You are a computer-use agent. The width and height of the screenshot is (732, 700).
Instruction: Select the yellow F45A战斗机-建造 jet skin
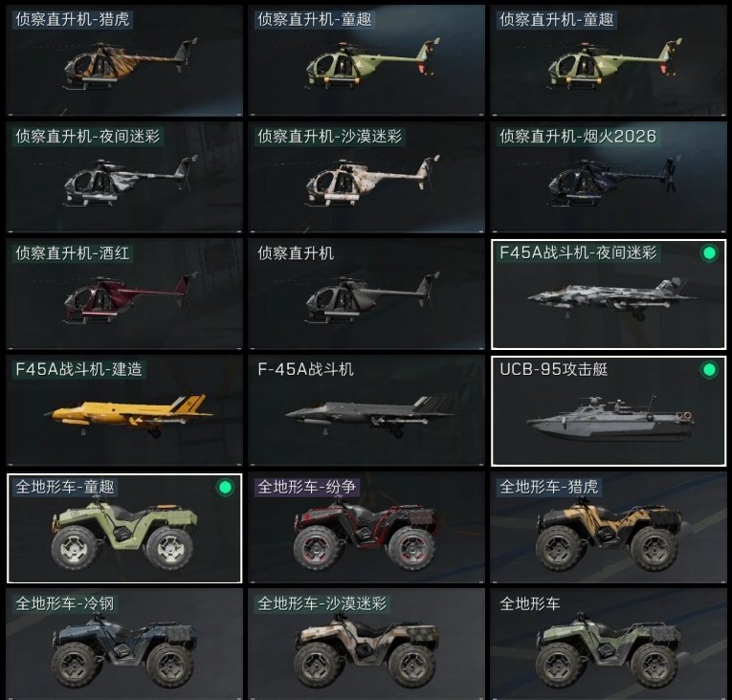[x=124, y=410]
